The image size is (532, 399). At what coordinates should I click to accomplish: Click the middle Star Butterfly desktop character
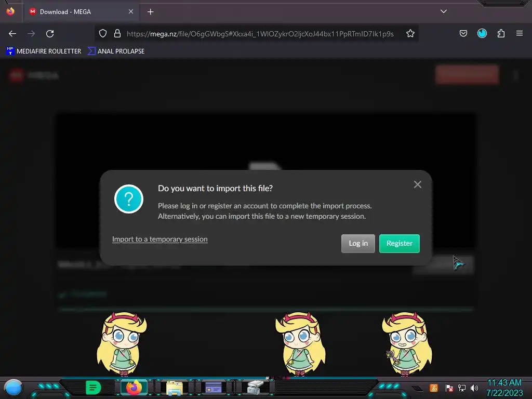click(301, 344)
